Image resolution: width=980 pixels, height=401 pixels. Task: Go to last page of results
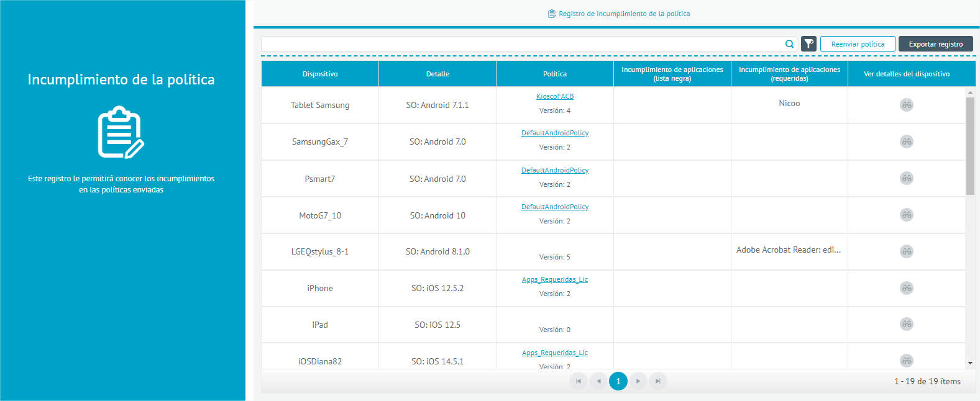pos(658,381)
